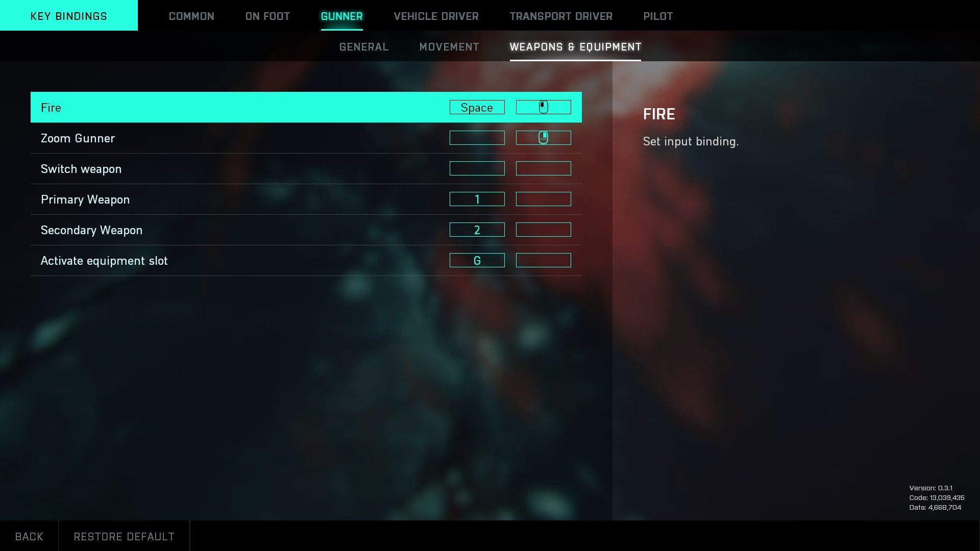Screen dimensions: 980x551
Task: Click the Activate equipment slot key field showing G
Action: click(477, 260)
